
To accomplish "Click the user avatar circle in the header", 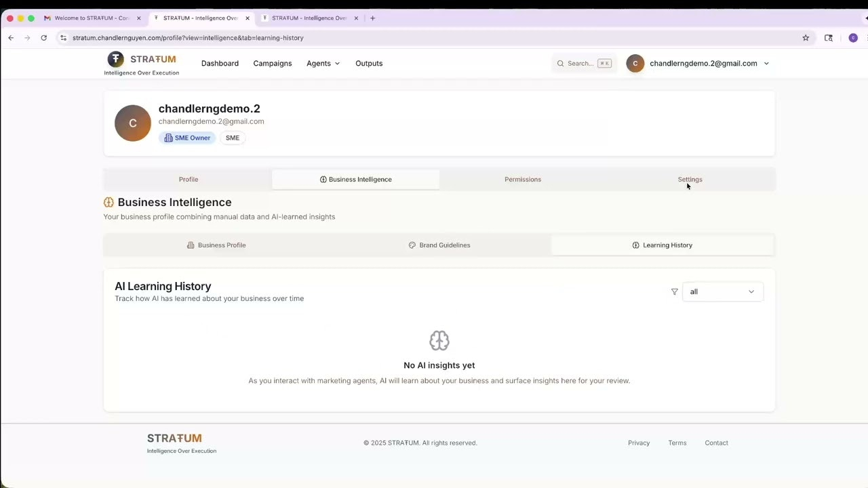I will [635, 63].
